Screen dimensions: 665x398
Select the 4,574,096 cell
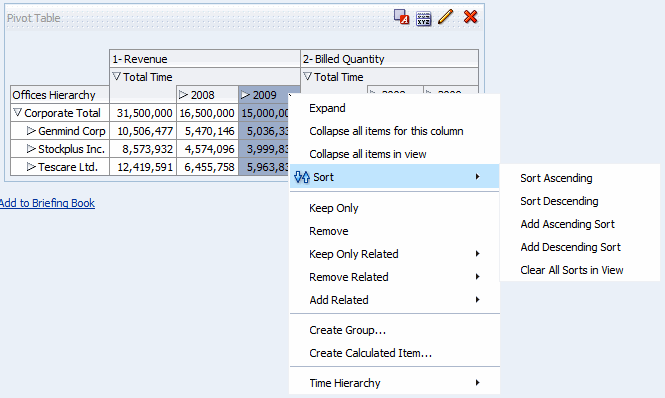click(207, 149)
